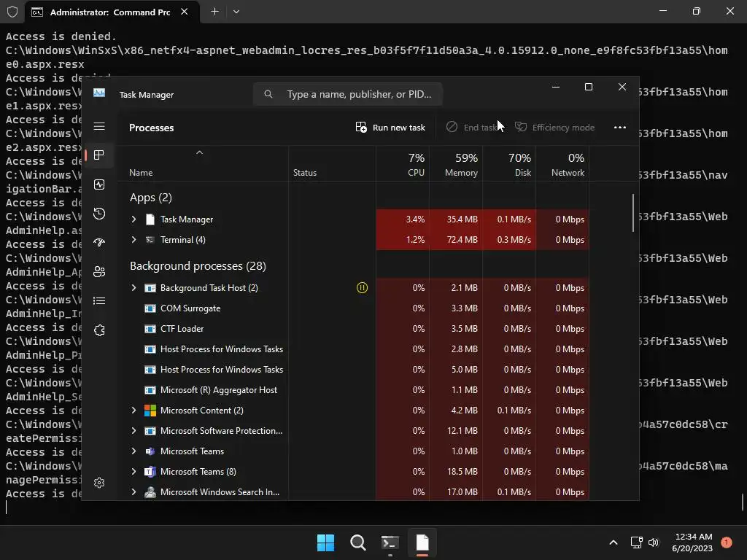The image size is (747, 560).
Task: Click the Microsoft Teams (8) icon
Action: pos(150,472)
